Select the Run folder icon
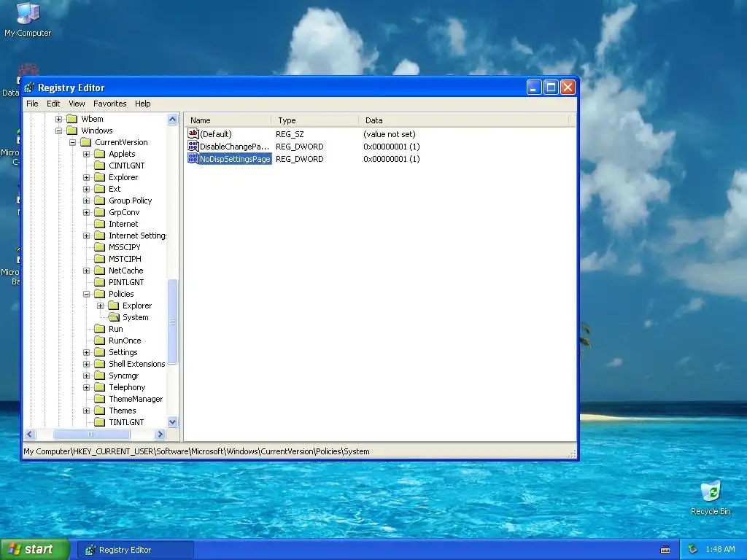 coord(99,329)
